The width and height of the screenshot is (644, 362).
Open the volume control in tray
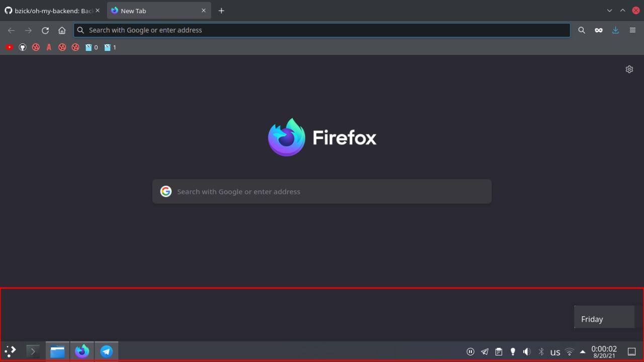(527, 352)
